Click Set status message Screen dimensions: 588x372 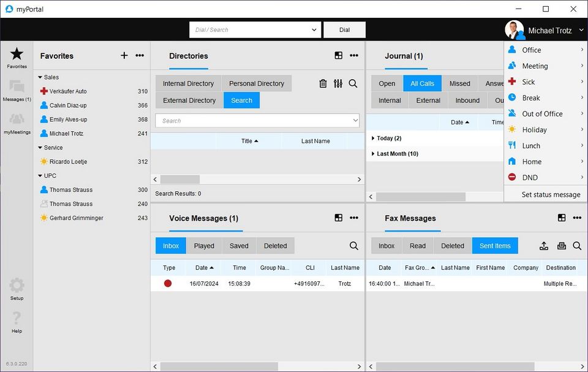pos(544,194)
